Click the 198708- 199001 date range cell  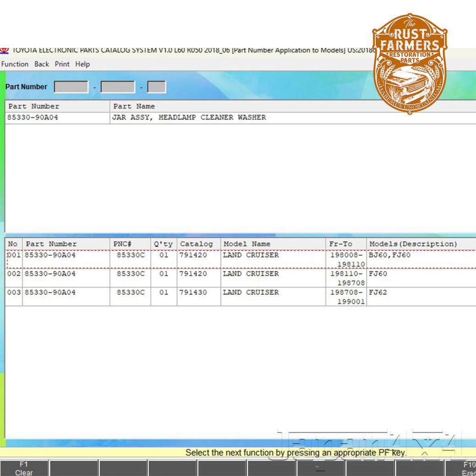click(x=346, y=297)
